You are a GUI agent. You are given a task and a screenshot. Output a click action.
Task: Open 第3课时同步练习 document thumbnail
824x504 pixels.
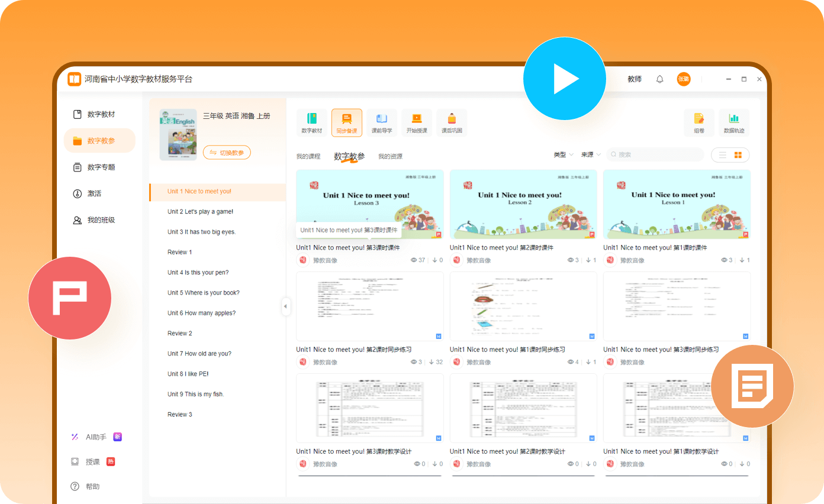point(677,306)
